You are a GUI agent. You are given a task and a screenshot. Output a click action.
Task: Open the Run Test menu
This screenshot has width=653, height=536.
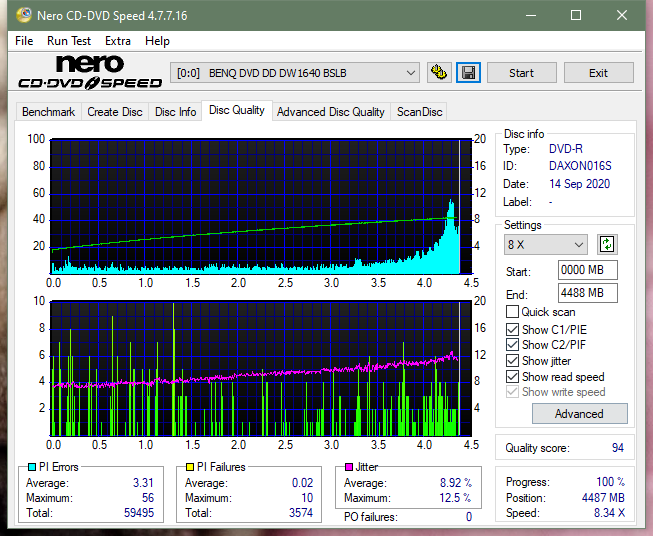tap(69, 41)
